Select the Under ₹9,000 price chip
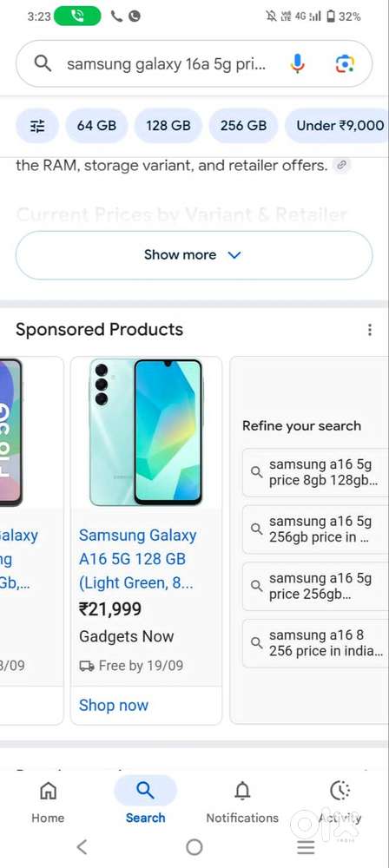The width and height of the screenshot is (389, 868). (x=337, y=126)
